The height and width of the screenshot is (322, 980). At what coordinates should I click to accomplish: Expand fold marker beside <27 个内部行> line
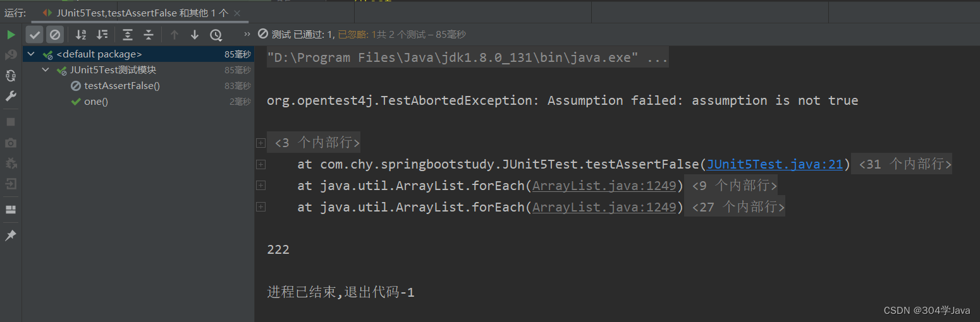tap(260, 207)
